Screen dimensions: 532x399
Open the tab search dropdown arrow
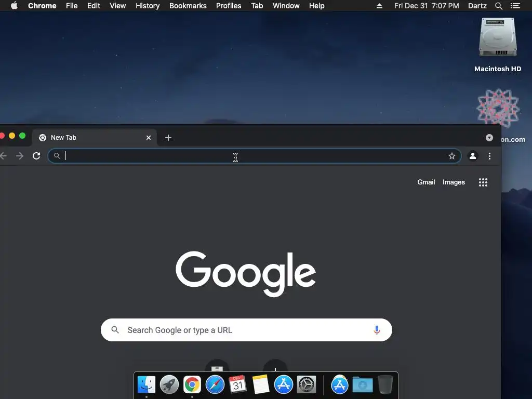point(489,137)
